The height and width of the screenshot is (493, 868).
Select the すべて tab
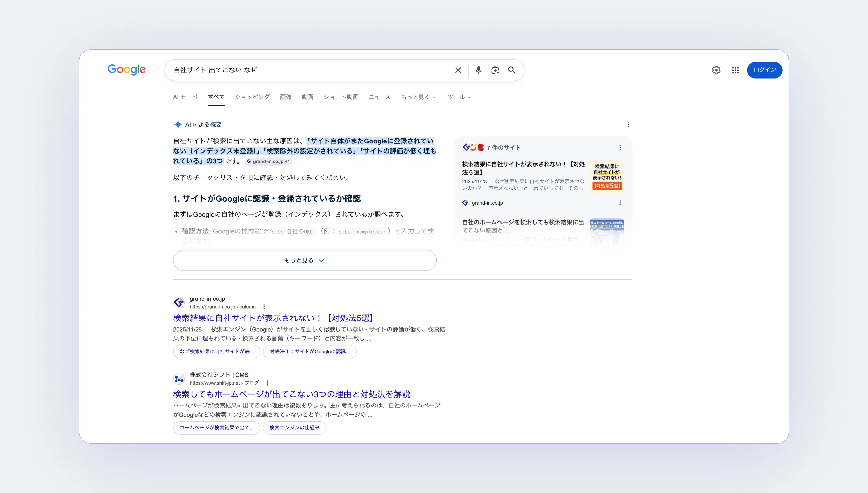click(x=216, y=97)
